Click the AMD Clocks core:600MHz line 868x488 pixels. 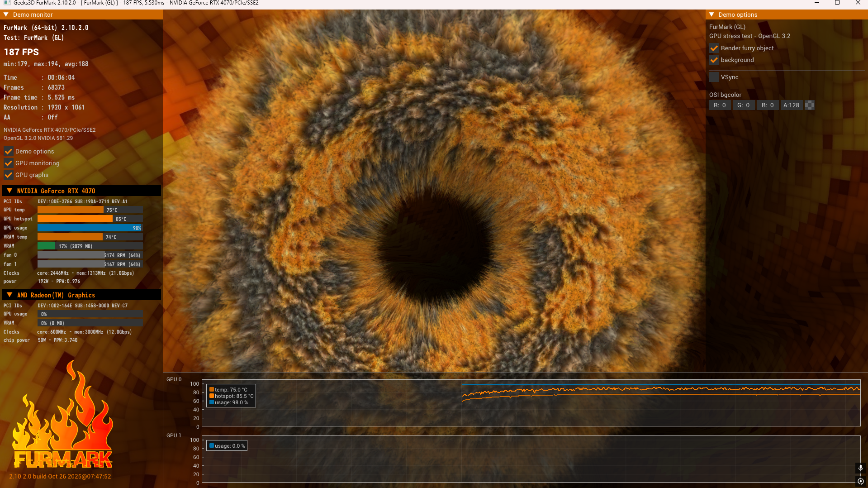[84, 332]
